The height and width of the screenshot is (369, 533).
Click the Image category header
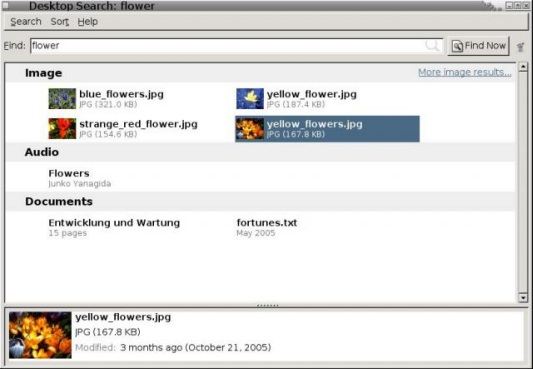pos(44,73)
